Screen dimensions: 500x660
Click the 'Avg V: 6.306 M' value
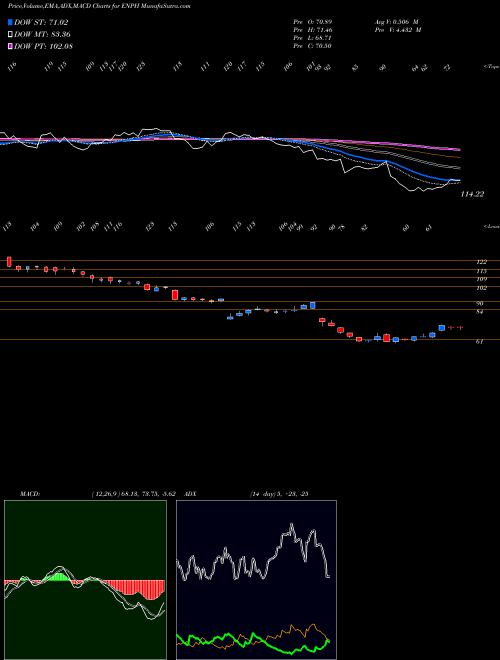(x=396, y=22)
